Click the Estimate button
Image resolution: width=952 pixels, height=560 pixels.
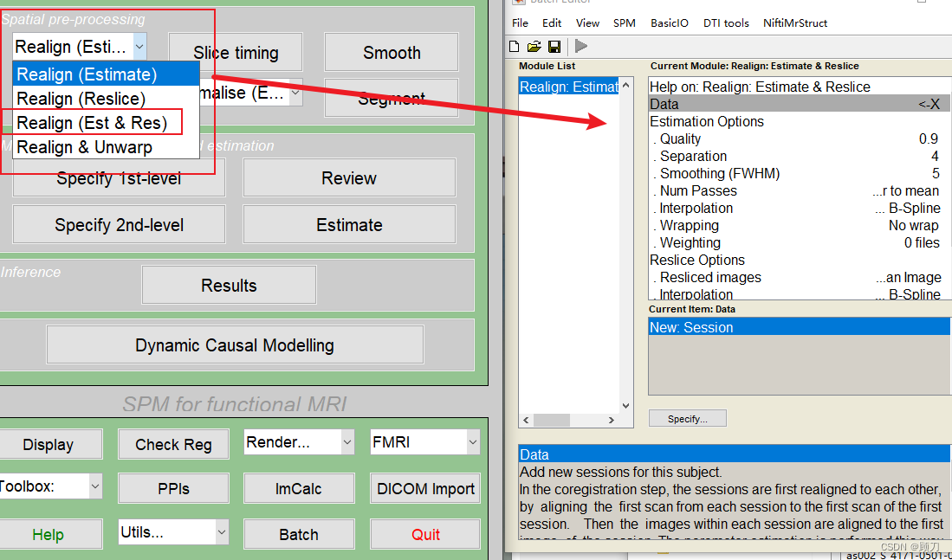[349, 224]
